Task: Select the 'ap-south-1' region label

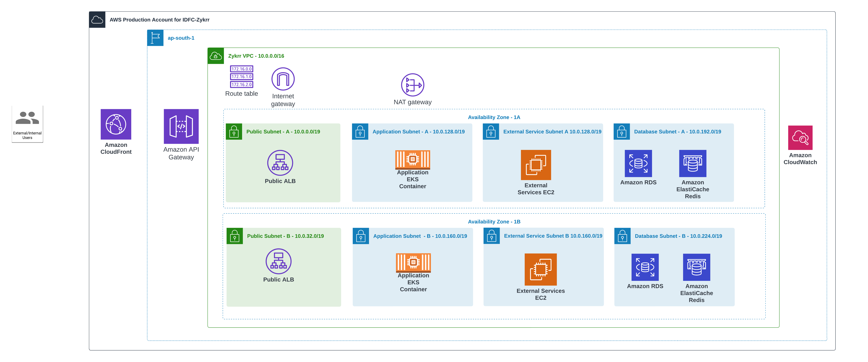Action: [x=181, y=38]
